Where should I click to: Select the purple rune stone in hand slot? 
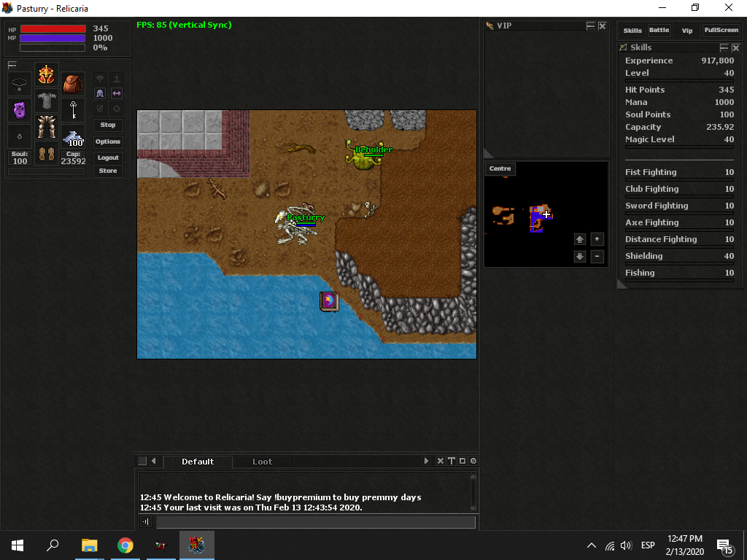[20, 111]
